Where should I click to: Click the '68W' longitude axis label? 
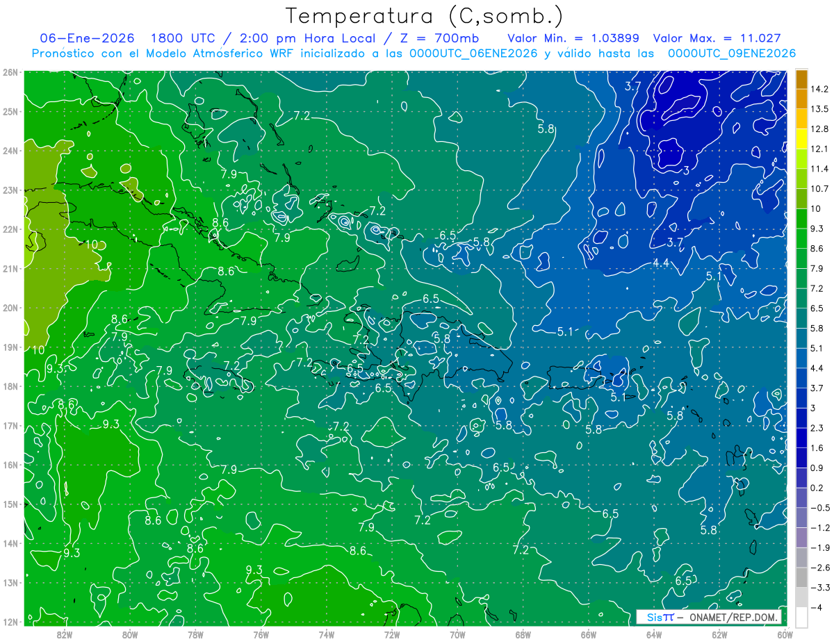(523, 634)
